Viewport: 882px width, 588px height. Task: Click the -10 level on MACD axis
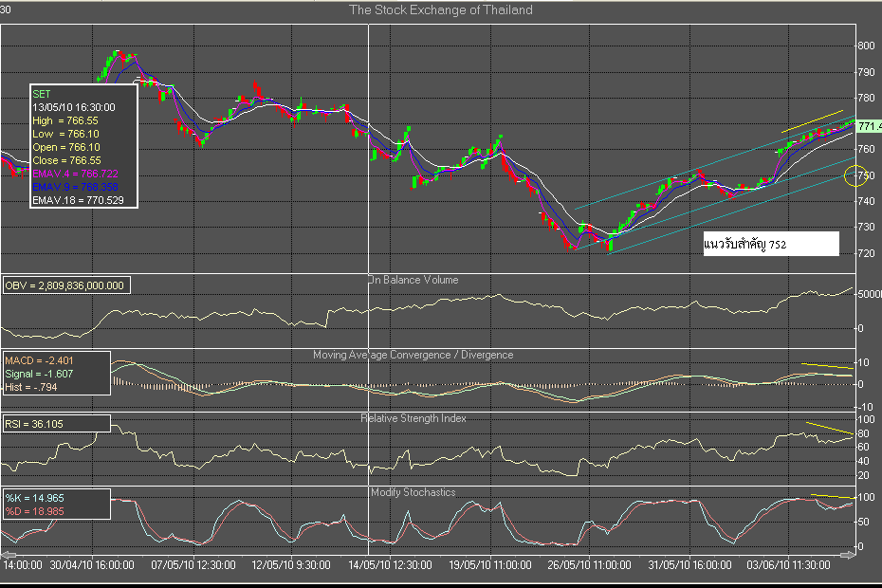[864, 408]
